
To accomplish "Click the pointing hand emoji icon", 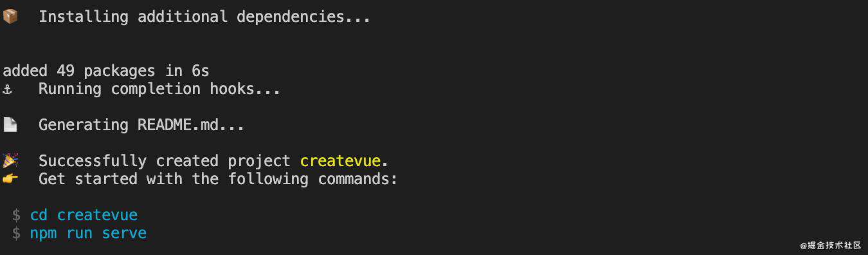I will 10,178.
